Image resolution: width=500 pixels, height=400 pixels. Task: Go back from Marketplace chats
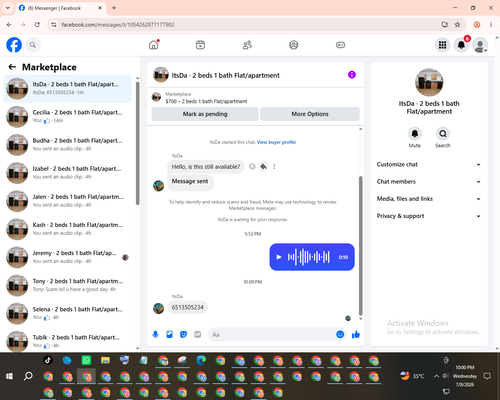tap(12, 67)
